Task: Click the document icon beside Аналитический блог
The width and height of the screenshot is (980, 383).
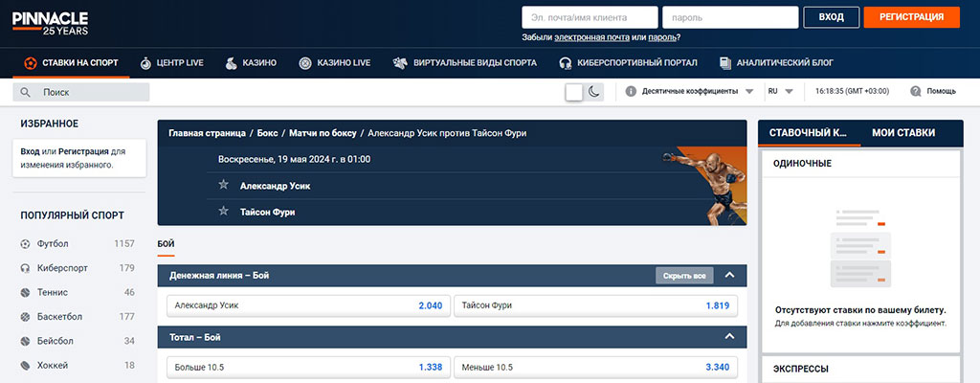Action: 725,62
